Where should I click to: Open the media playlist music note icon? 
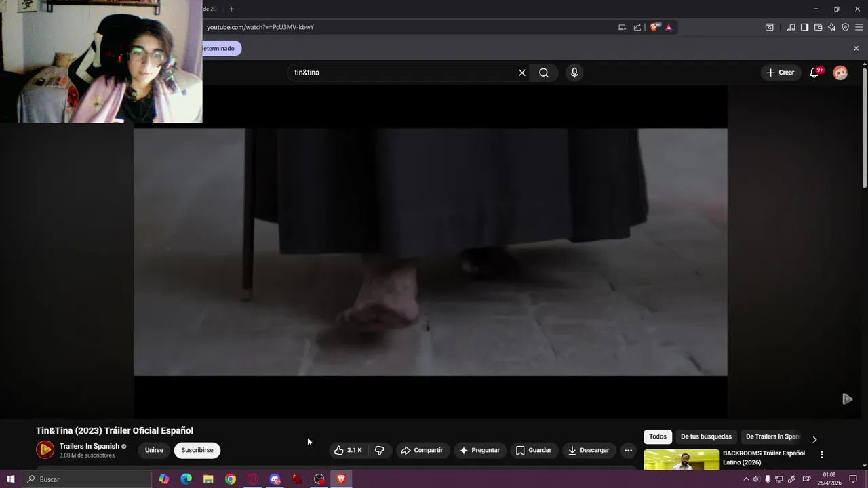tap(791, 27)
